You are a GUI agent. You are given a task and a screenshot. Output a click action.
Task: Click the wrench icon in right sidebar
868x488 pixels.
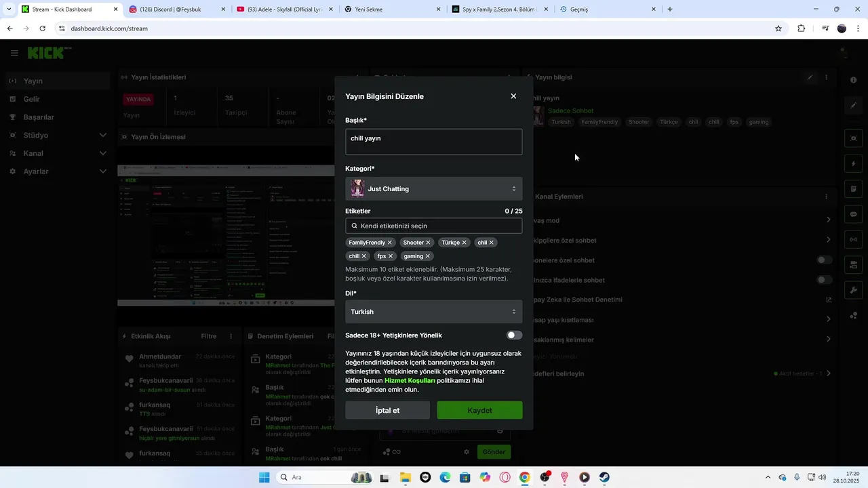click(854, 290)
